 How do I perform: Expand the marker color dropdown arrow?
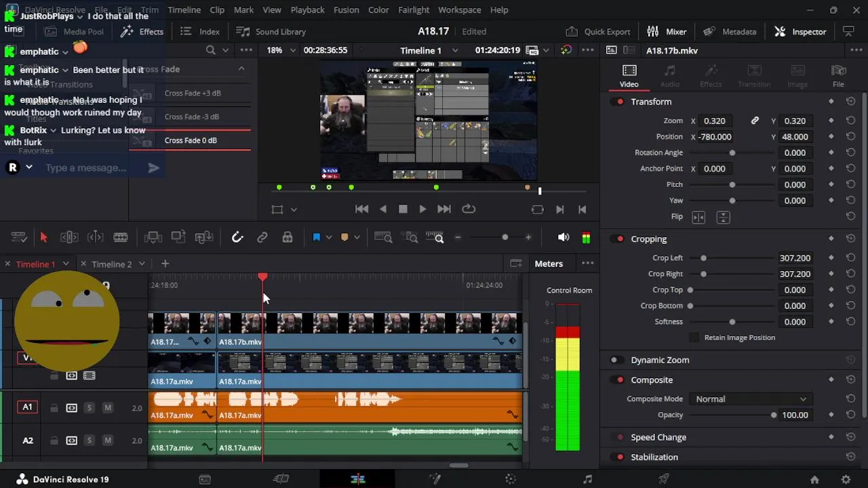tap(357, 237)
